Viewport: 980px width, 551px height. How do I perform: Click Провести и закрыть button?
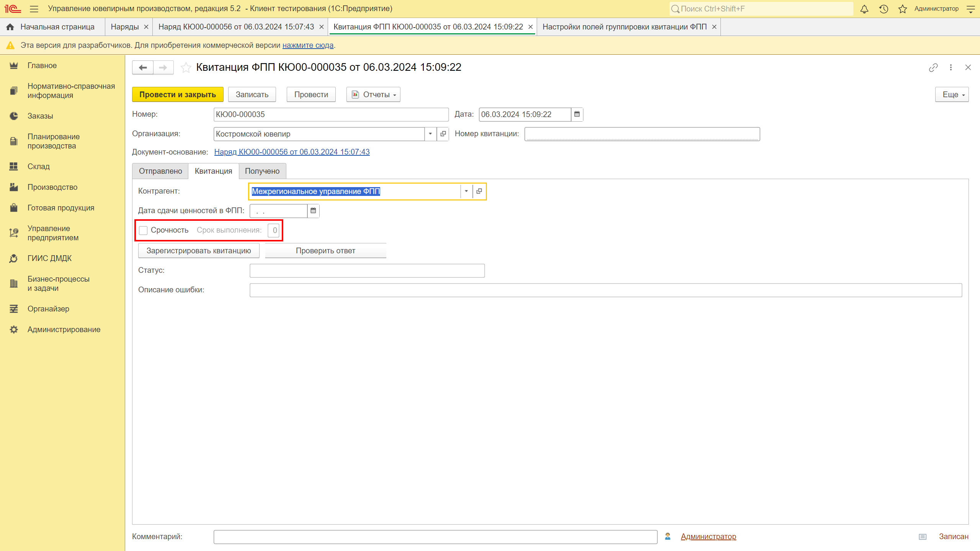tap(178, 95)
